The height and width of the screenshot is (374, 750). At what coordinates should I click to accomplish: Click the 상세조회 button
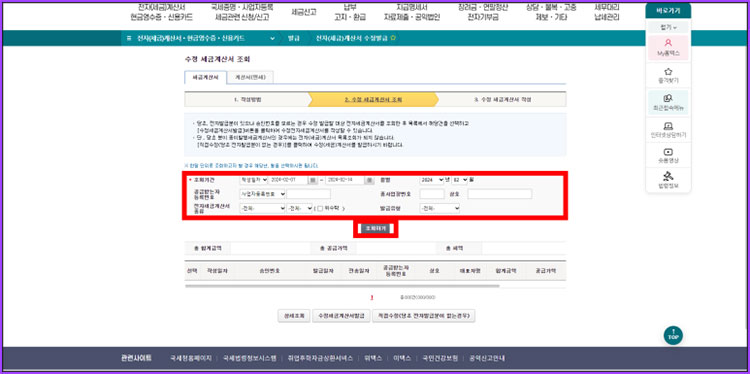pos(293,316)
